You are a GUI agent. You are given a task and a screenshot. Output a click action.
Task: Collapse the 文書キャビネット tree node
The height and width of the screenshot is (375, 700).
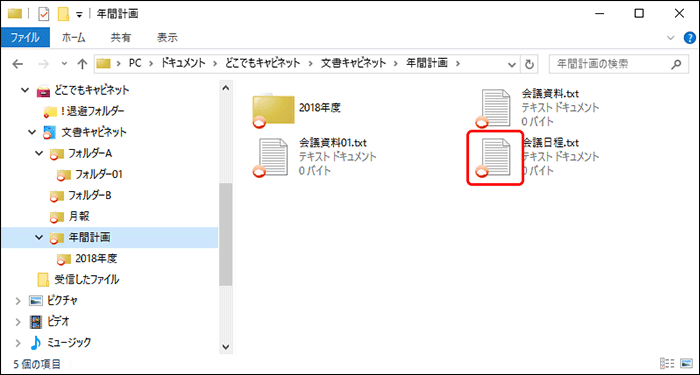click(x=32, y=133)
